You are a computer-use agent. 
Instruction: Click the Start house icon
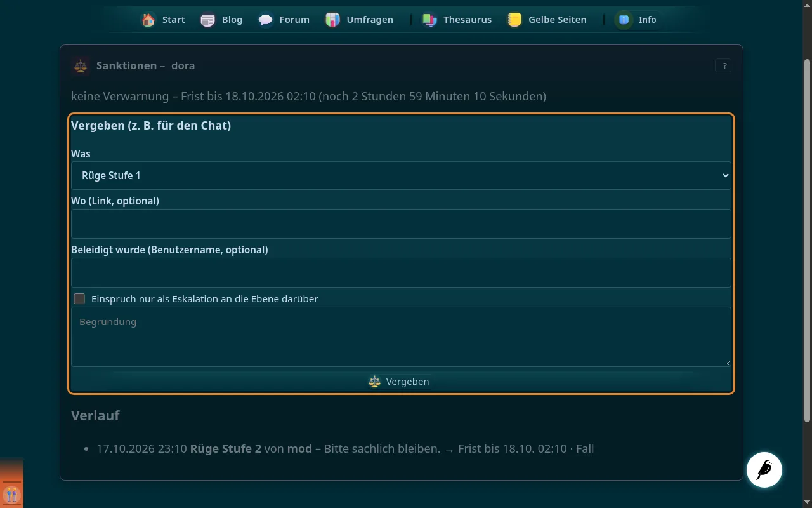148,20
